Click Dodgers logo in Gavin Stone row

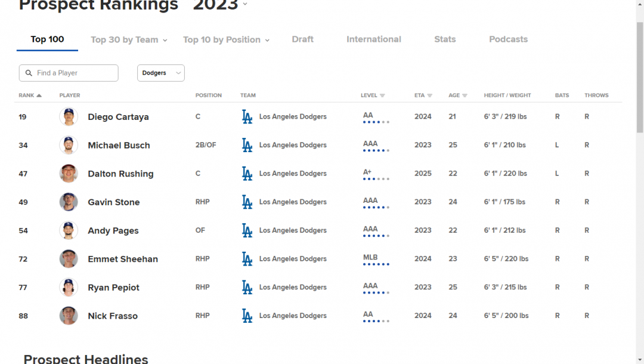(x=247, y=202)
